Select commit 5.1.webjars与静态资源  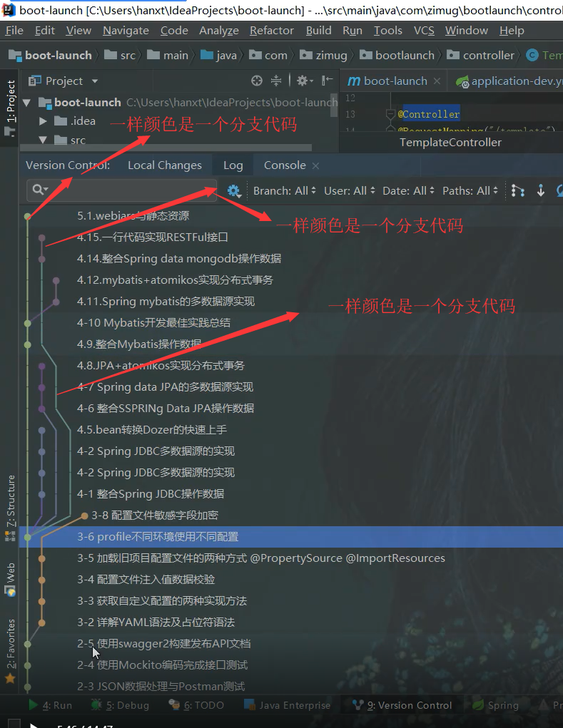133,215
